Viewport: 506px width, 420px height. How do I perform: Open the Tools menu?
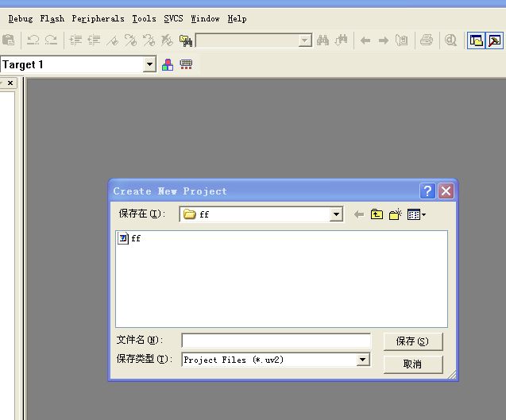point(144,19)
